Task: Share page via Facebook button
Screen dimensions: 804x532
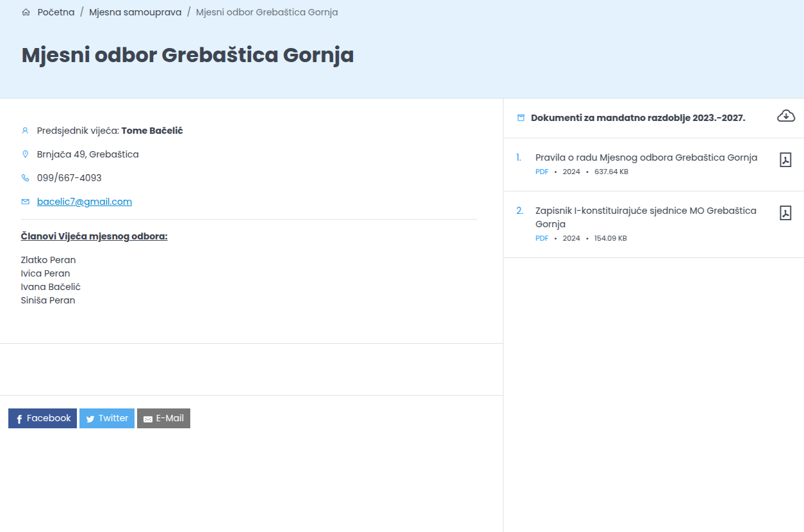Action: (x=42, y=418)
